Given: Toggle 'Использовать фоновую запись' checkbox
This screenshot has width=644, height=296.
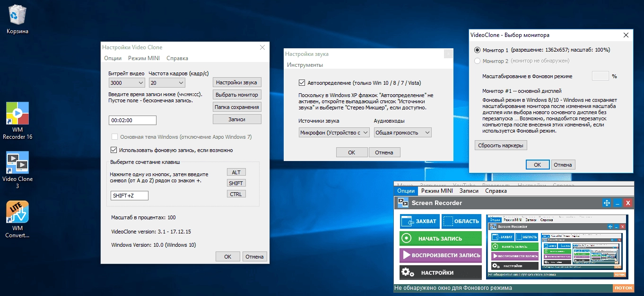Looking at the screenshot, I should 113,150.
